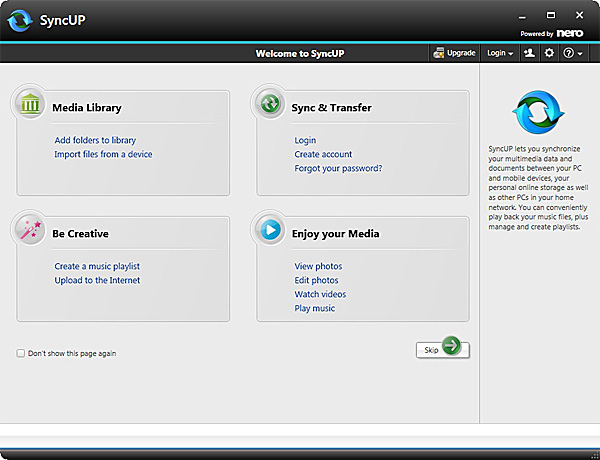Image resolution: width=600 pixels, height=460 pixels.
Task: Click the Media Library building icon
Action: click(x=32, y=105)
